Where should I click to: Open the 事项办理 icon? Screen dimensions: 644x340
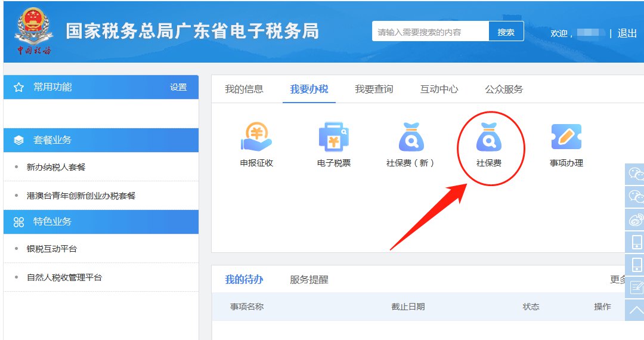tap(566, 137)
